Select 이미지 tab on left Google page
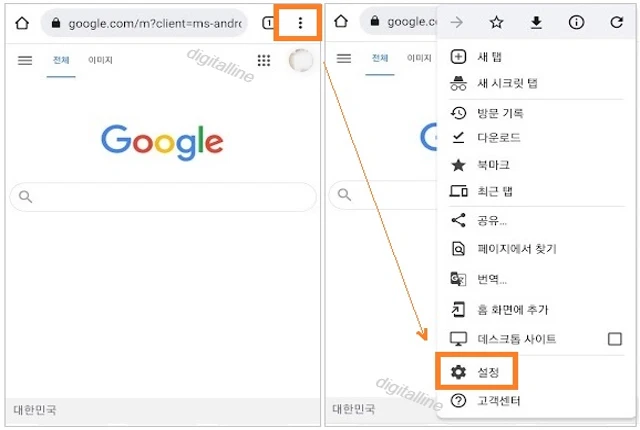This screenshot has width=640, height=430. click(x=100, y=60)
